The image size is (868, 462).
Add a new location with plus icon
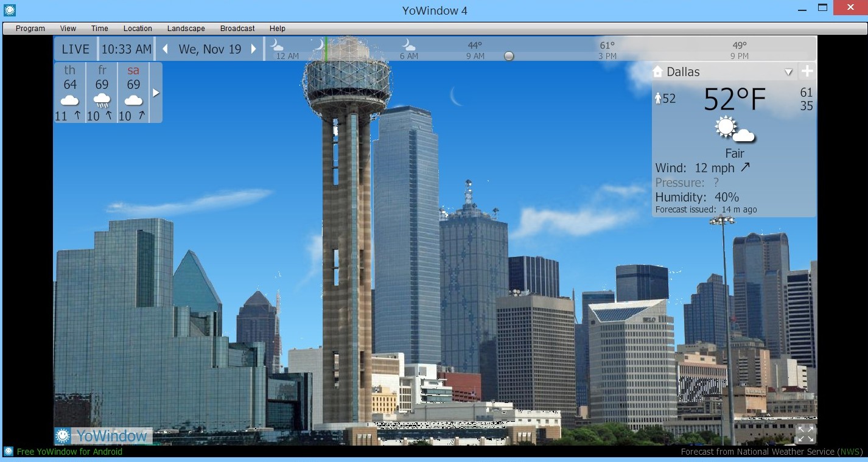[x=807, y=72]
